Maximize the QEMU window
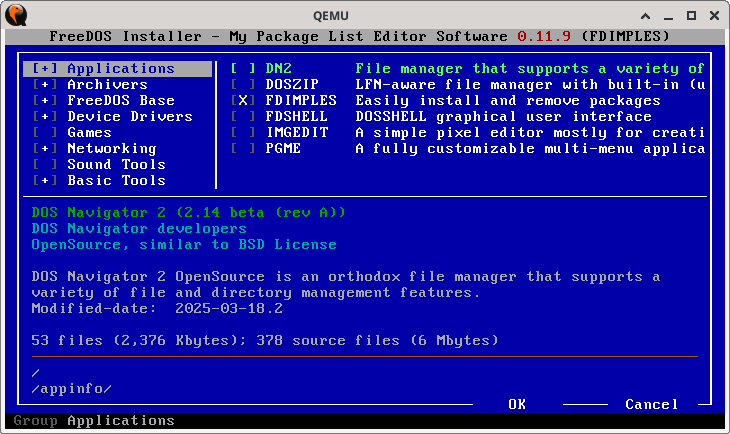This screenshot has width=730, height=434. (x=691, y=15)
